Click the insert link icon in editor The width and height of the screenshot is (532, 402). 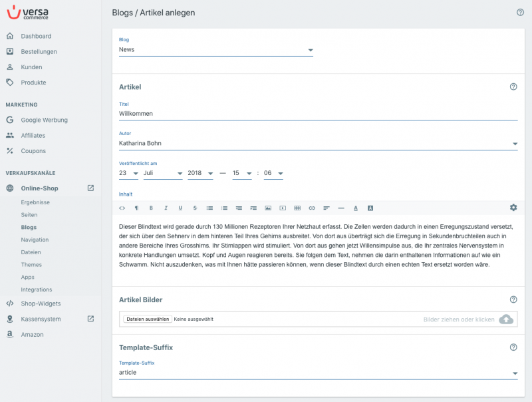pyautogui.click(x=312, y=208)
